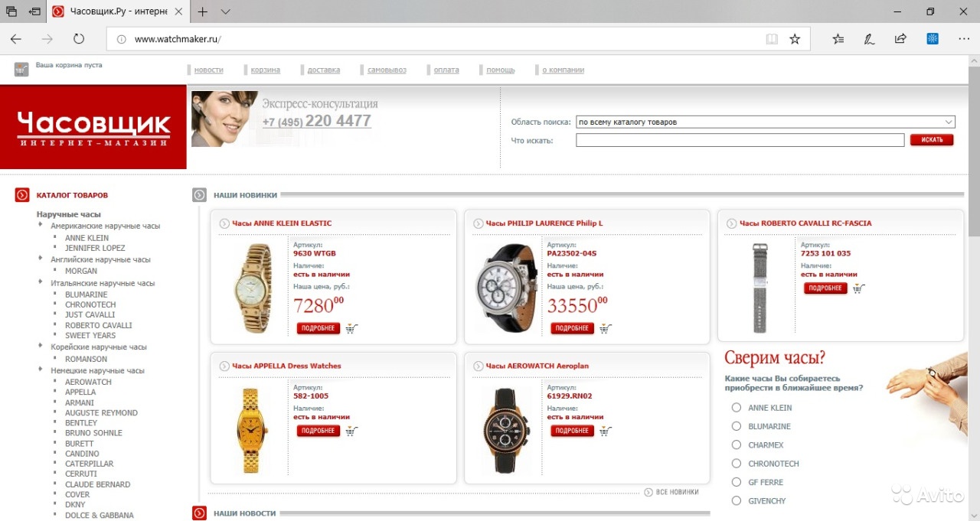Open the ВСЕ НОВИНКИ link

(x=678, y=492)
